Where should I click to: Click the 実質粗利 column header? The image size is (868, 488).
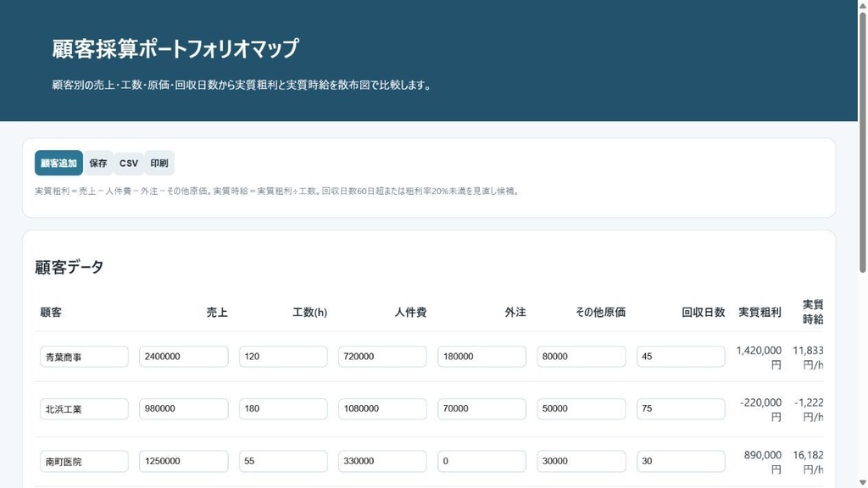pos(759,313)
